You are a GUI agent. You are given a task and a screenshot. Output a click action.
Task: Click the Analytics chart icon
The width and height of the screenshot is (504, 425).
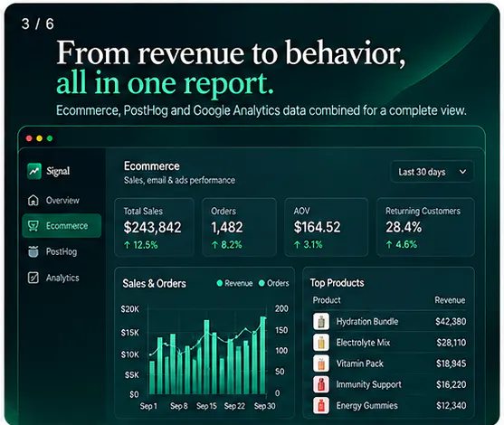click(33, 278)
